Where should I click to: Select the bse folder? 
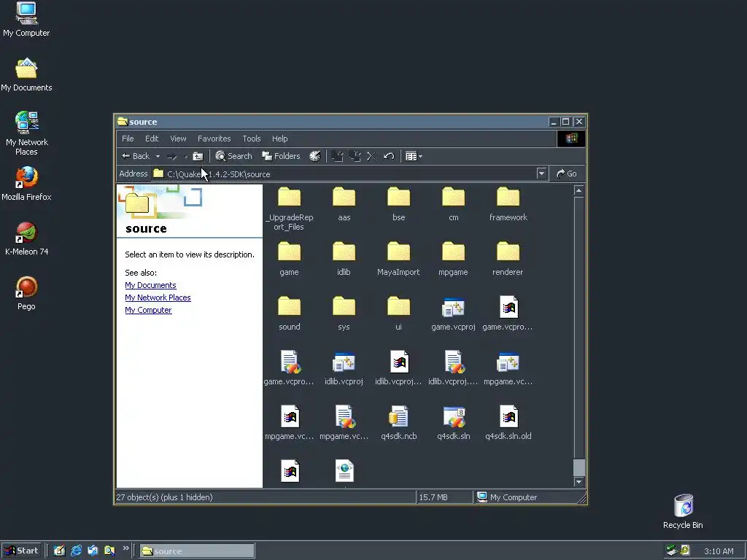399,205
